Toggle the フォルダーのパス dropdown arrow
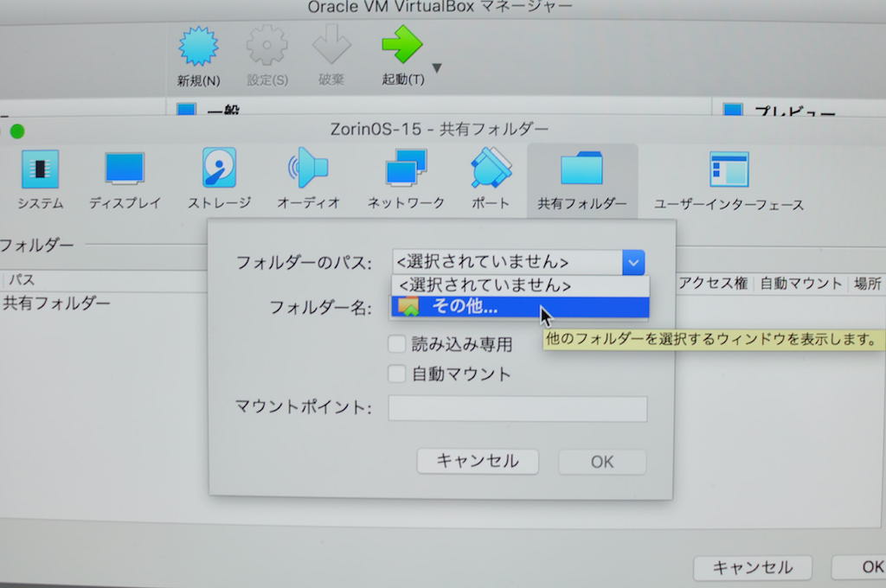The image size is (886, 588). (x=633, y=262)
